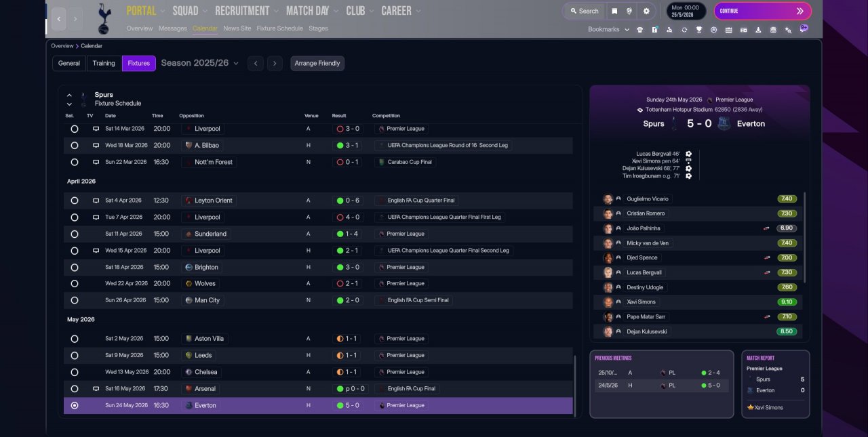Open the Season 2025/26 dropdown
This screenshot has width=868, height=437.
coord(200,63)
